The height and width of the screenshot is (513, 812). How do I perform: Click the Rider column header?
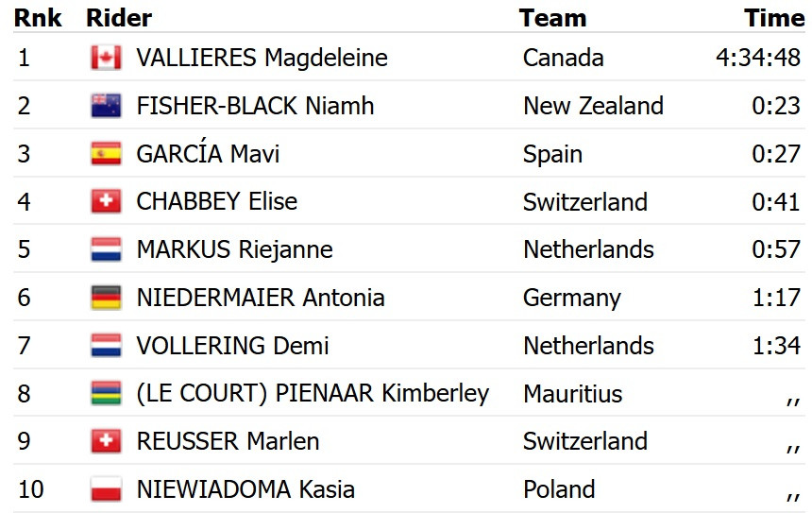[118, 18]
